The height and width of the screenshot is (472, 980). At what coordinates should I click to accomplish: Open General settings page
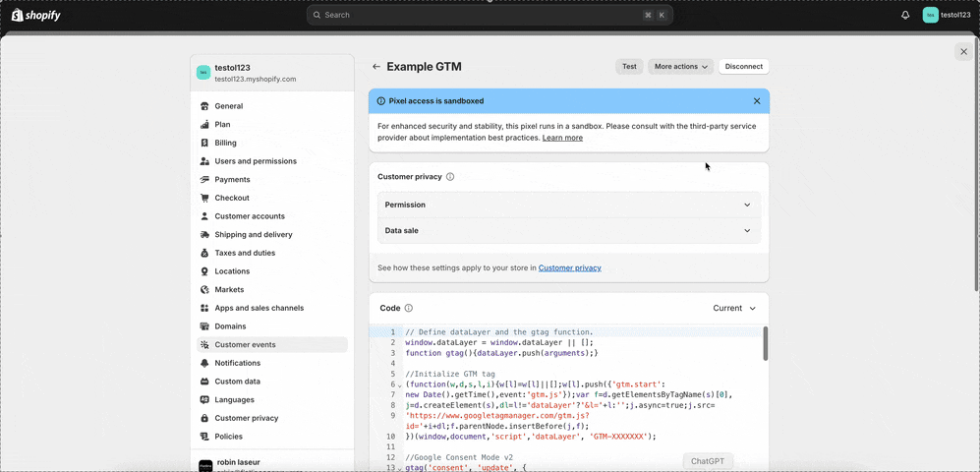[x=272, y=106]
